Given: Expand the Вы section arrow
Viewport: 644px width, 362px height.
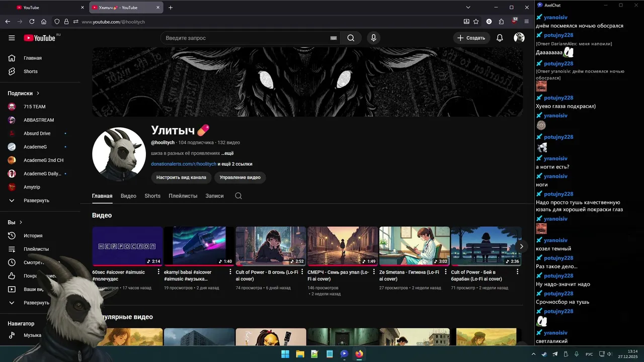Looking at the screenshot, I should point(21,222).
